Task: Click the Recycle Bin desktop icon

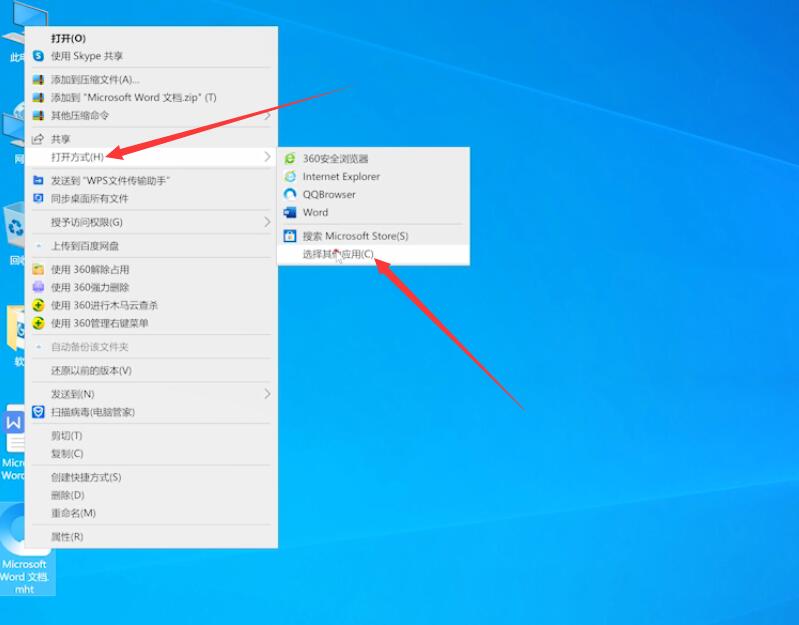Action: pyautogui.click(x=13, y=234)
